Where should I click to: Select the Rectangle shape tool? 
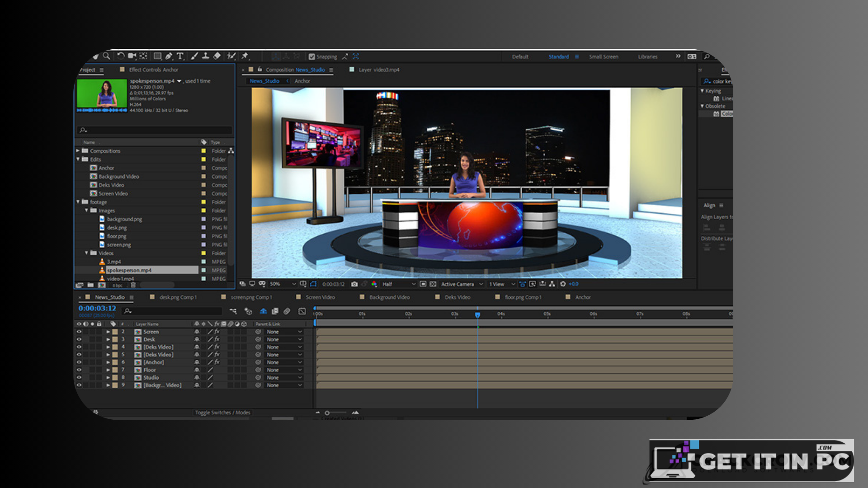157,56
